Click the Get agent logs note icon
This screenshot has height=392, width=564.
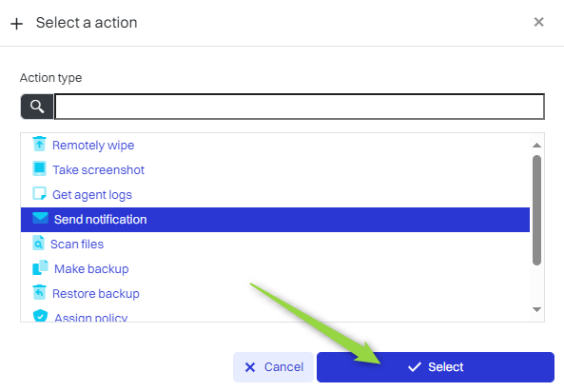tap(39, 193)
